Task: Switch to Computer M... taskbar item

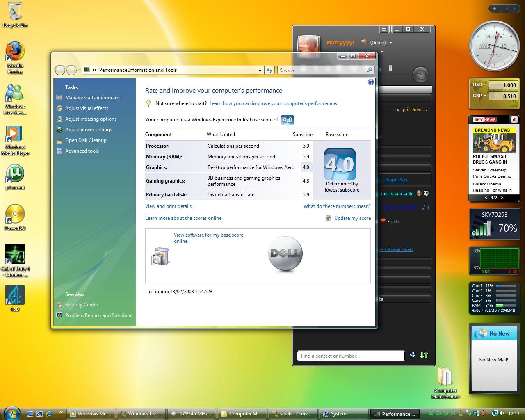Action: (242, 414)
